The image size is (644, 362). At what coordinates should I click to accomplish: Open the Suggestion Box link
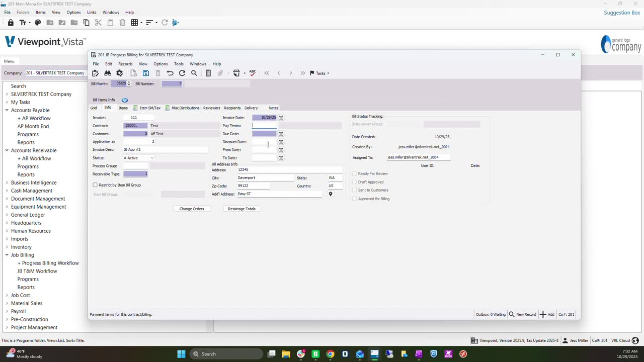pyautogui.click(x=622, y=13)
